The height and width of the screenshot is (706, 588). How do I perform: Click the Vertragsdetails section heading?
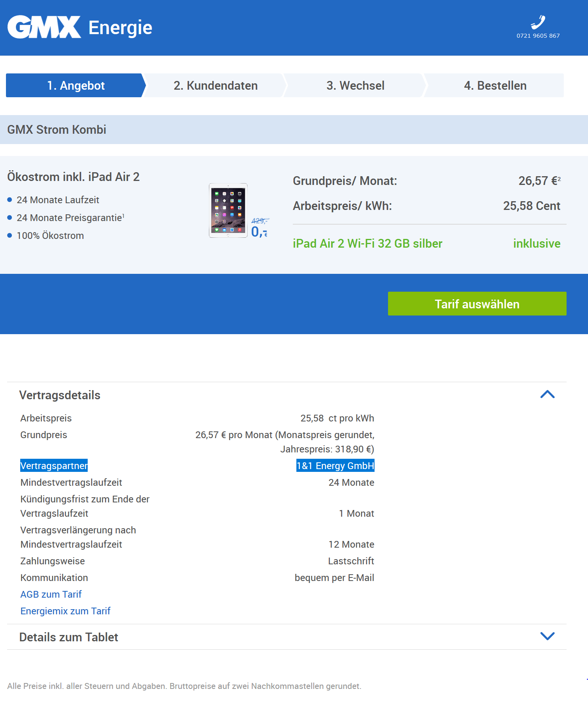60,395
